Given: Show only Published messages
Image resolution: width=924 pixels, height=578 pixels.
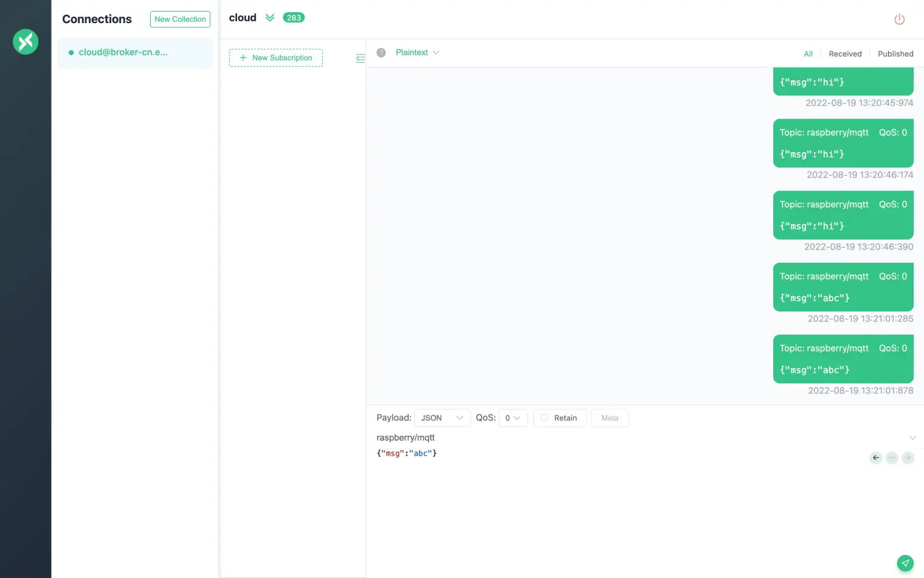Looking at the screenshot, I should pos(895,54).
